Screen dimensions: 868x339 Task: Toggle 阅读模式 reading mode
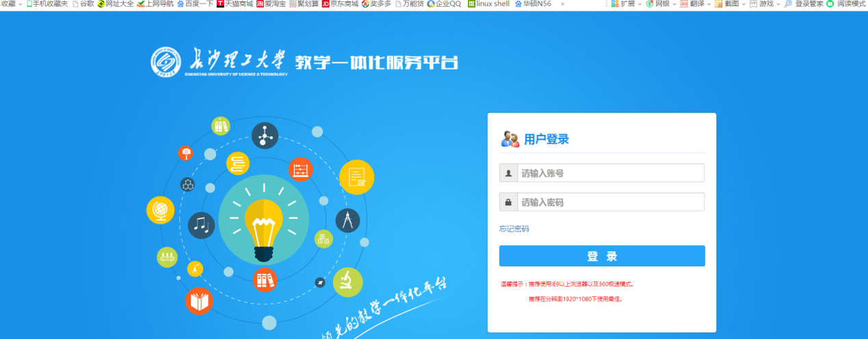pyautogui.click(x=846, y=4)
